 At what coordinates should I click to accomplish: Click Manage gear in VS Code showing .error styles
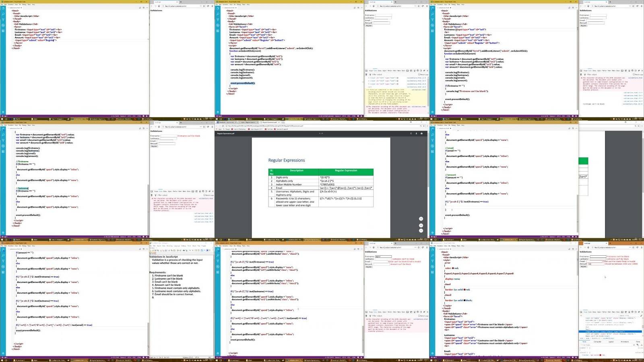coord(432,353)
